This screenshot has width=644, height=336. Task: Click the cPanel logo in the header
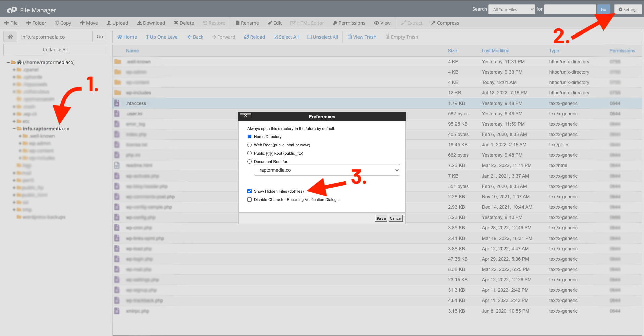[x=12, y=9]
